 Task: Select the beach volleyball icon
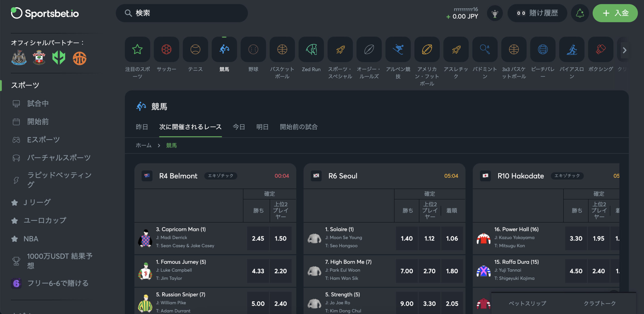click(543, 49)
